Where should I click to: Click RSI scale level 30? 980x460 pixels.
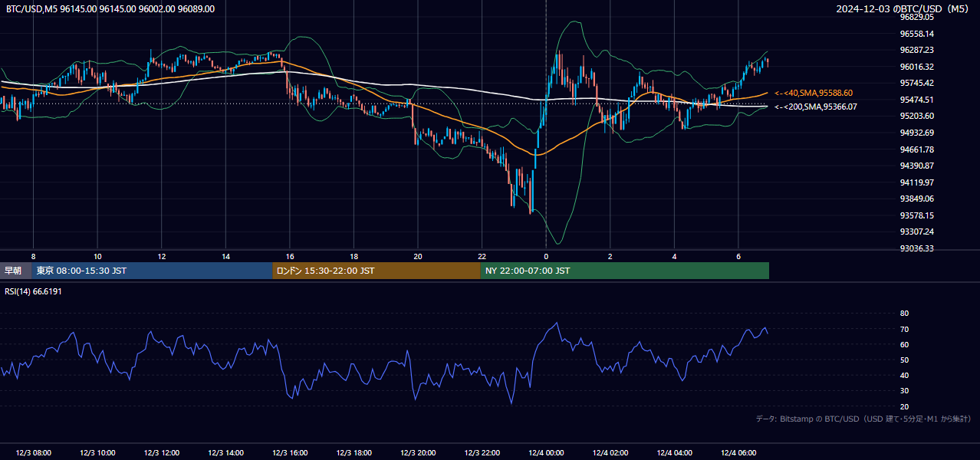point(904,390)
